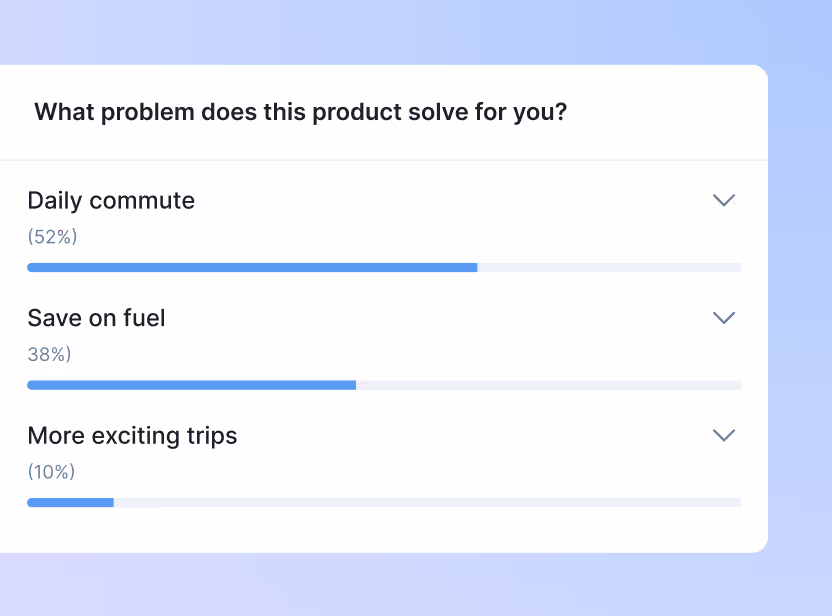This screenshot has width=832, height=616.
Task: Click the empty card area below the last bar
Action: [x=380, y=530]
